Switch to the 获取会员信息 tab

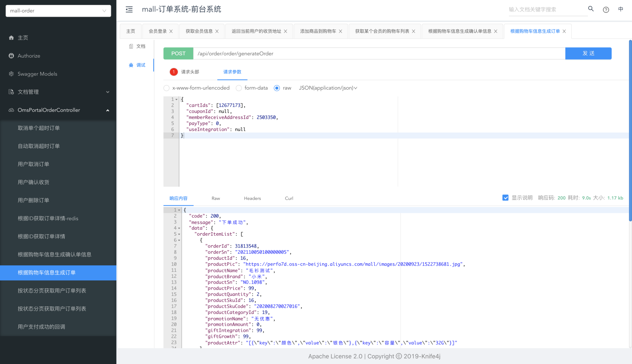[x=199, y=31]
